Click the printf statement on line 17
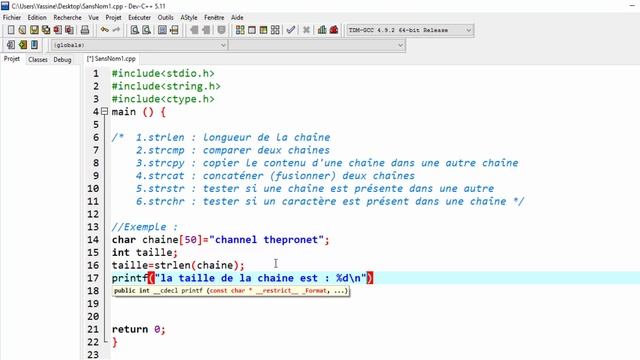Image resolution: width=640 pixels, height=360 pixels. (x=242, y=278)
